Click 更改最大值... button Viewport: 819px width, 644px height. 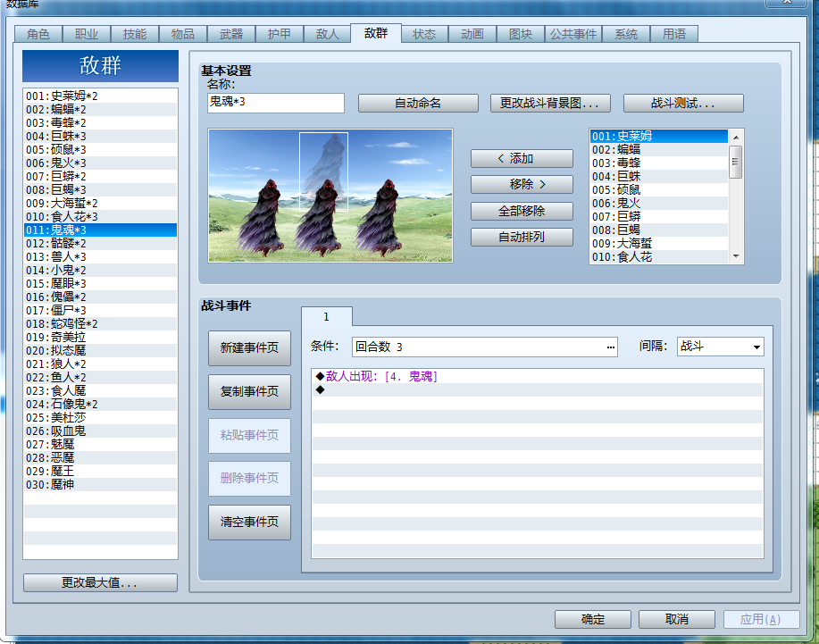pyautogui.click(x=100, y=582)
